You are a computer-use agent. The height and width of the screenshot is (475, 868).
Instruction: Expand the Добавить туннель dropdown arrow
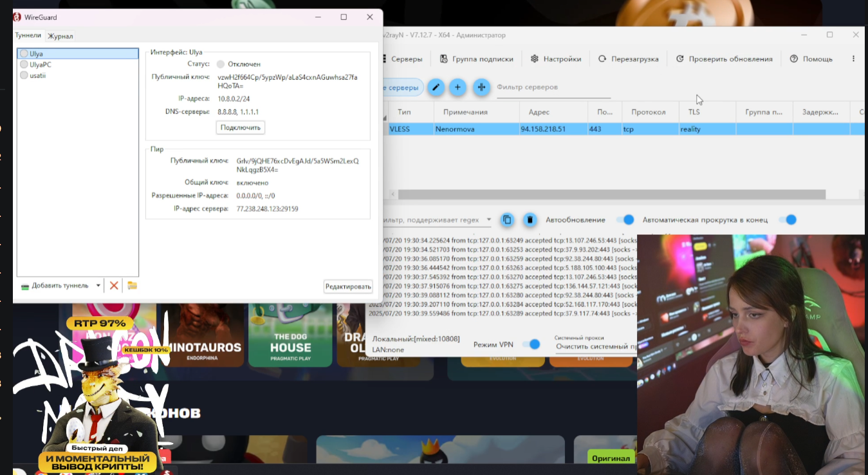click(x=98, y=285)
